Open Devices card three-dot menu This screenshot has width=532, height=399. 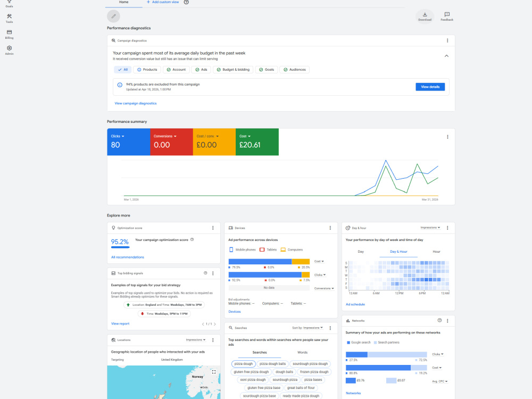point(330,228)
